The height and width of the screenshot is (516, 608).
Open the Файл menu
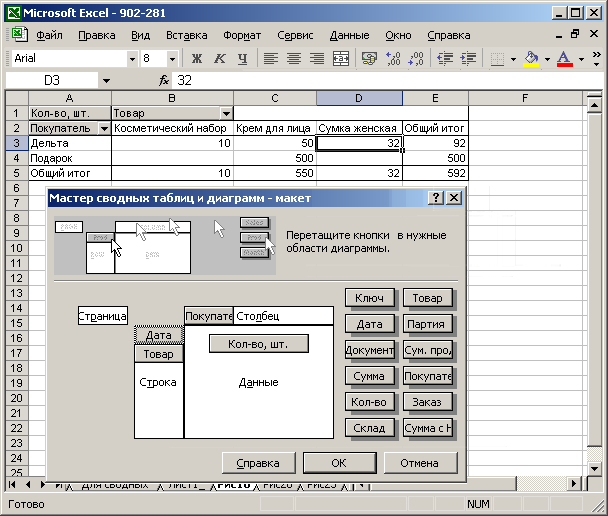click(x=49, y=35)
